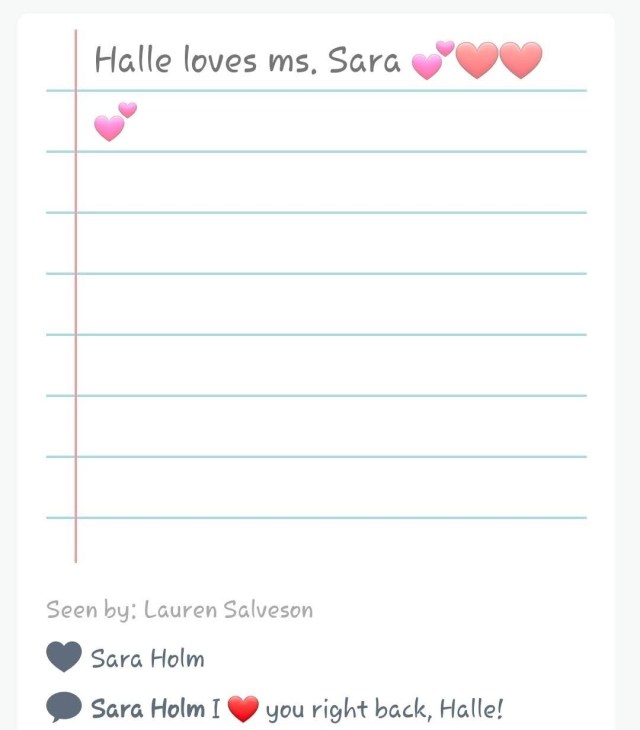Click the last salmon heart on the top line
This screenshot has height=730, width=640.
pos(520,61)
